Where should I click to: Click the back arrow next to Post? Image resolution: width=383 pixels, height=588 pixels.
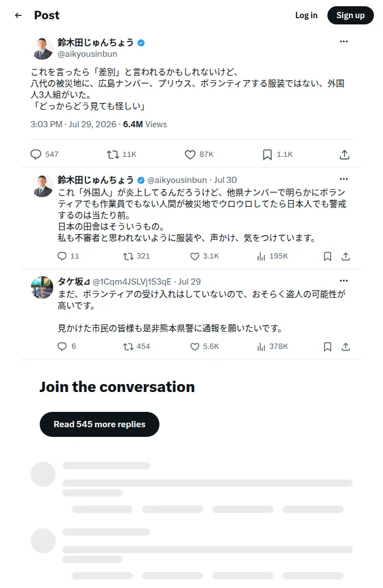(18, 15)
